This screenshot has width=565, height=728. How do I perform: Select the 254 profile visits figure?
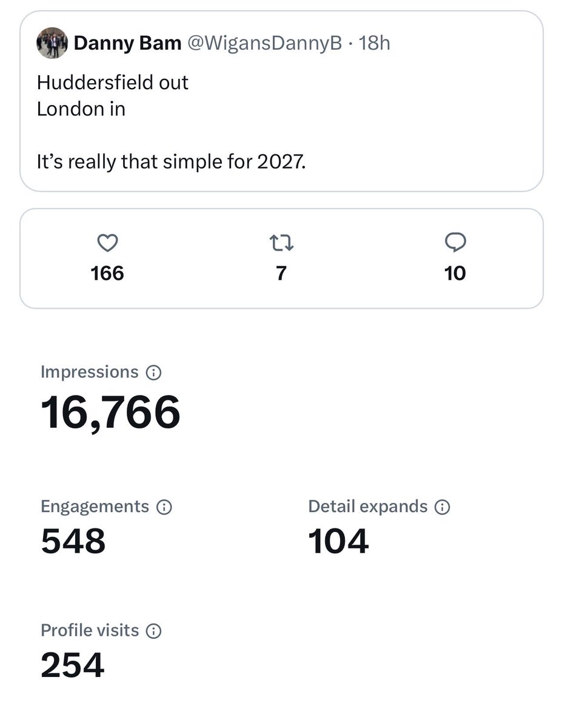pyautogui.click(x=73, y=665)
